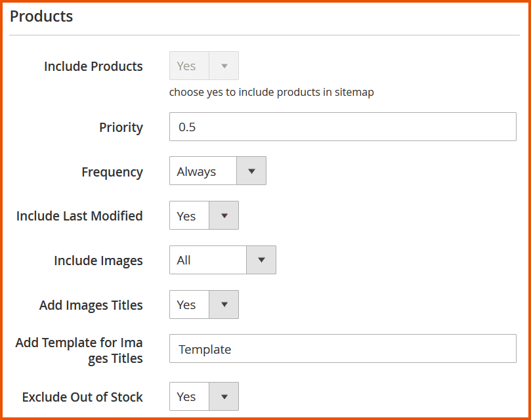Open the Exclude Out of Stock dropdown
Image resolution: width=531 pixels, height=420 pixels.
click(203, 396)
